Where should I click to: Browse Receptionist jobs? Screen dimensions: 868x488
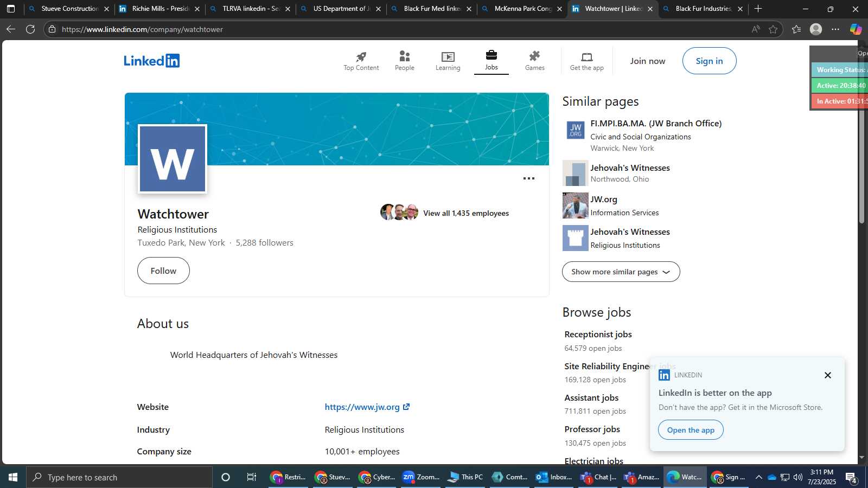tap(598, 334)
